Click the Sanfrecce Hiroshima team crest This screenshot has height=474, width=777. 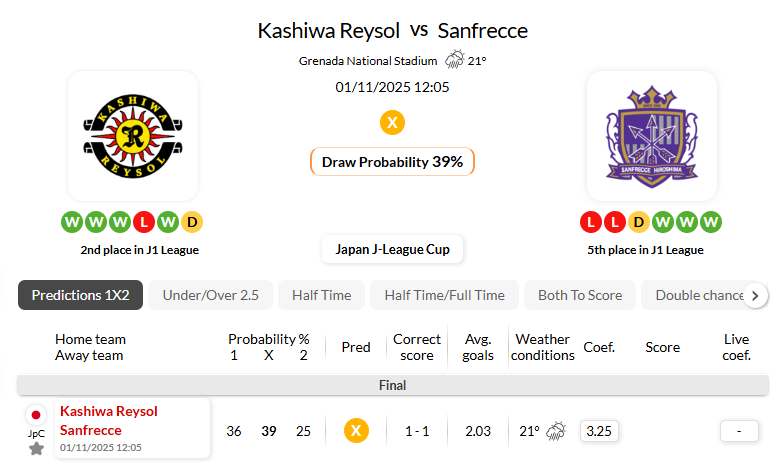click(650, 135)
